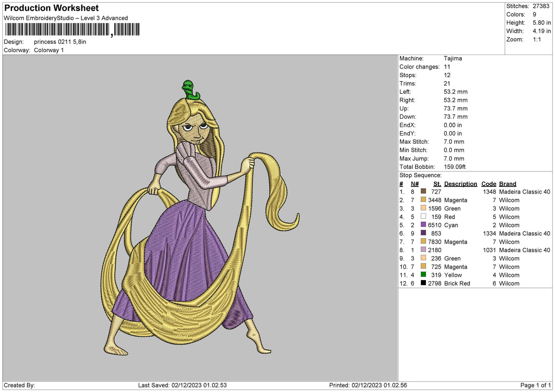
Task: Click the Max Stitch: label
Action: (x=414, y=141)
